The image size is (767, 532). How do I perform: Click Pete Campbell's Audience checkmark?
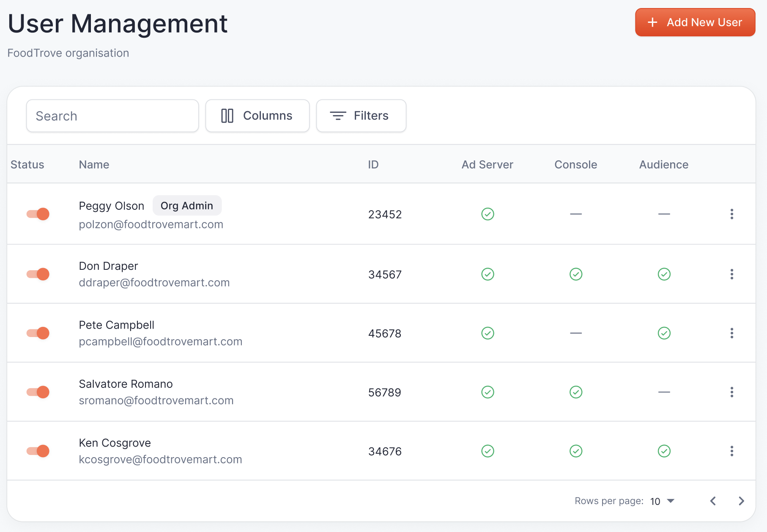pyautogui.click(x=664, y=333)
